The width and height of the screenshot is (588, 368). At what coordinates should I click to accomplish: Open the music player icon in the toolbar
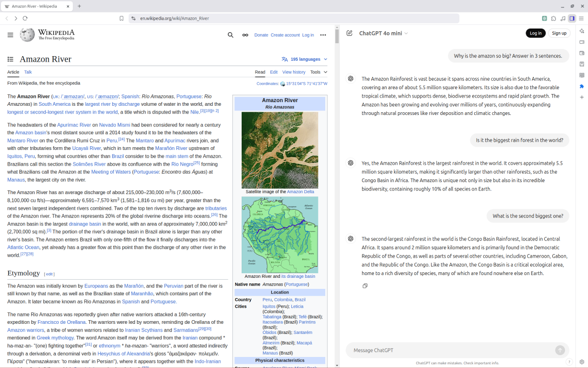pyautogui.click(x=563, y=18)
